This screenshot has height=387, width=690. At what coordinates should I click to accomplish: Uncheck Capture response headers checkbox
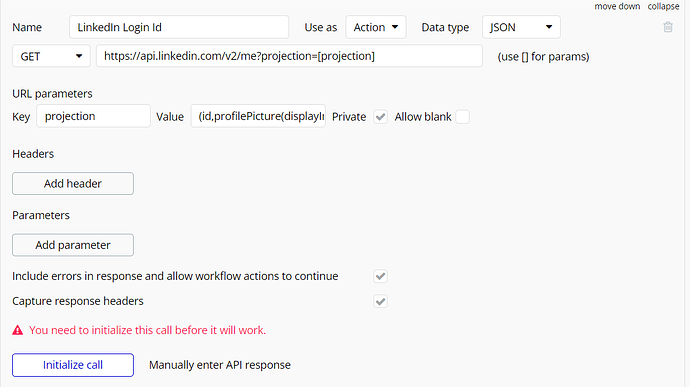[380, 302]
